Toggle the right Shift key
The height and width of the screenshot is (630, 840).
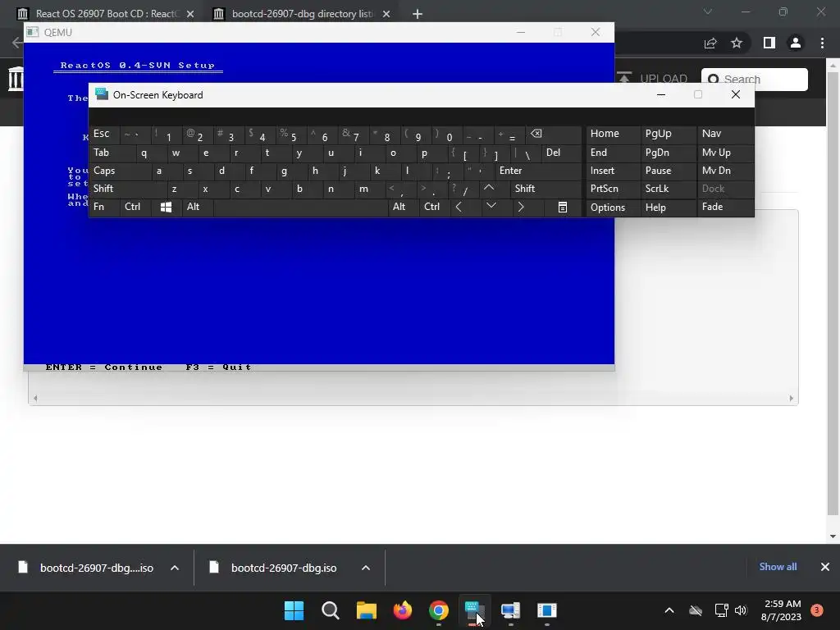click(546, 189)
